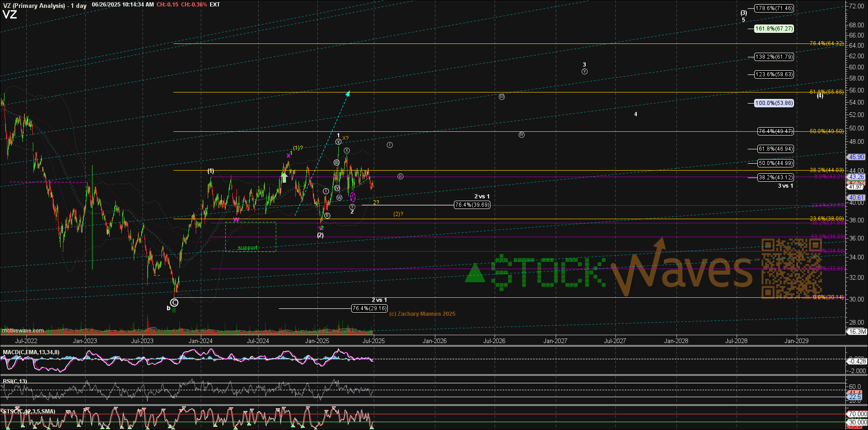Select the white wave 4 label
This screenshot has height=430, width=868.
point(636,114)
